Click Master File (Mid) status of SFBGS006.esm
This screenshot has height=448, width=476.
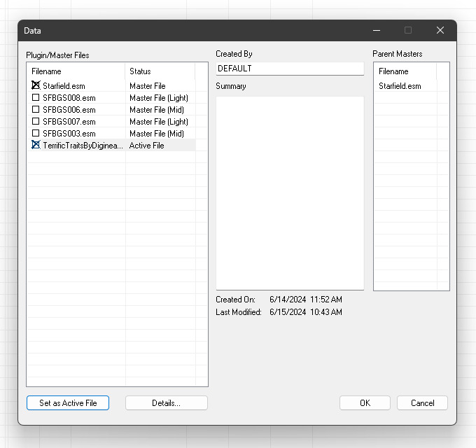(157, 110)
